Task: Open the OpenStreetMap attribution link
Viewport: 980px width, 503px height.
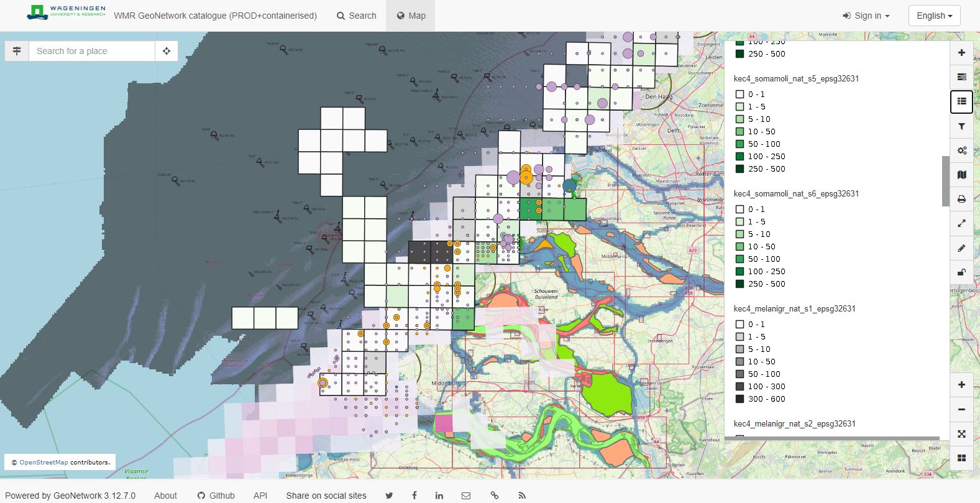Action: point(44,463)
